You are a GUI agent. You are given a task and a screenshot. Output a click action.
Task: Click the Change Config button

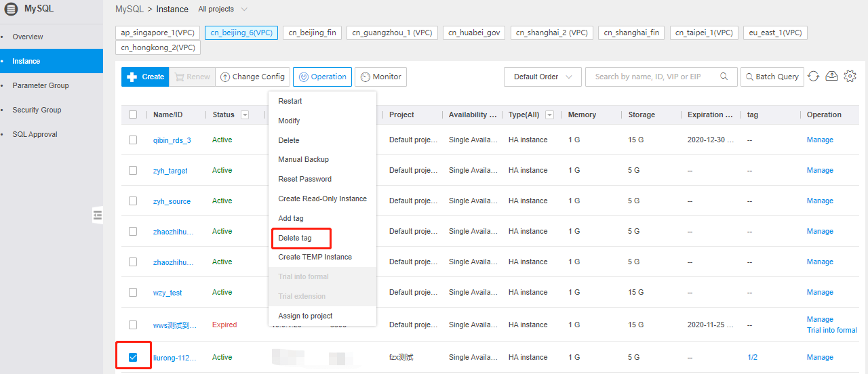pos(252,77)
